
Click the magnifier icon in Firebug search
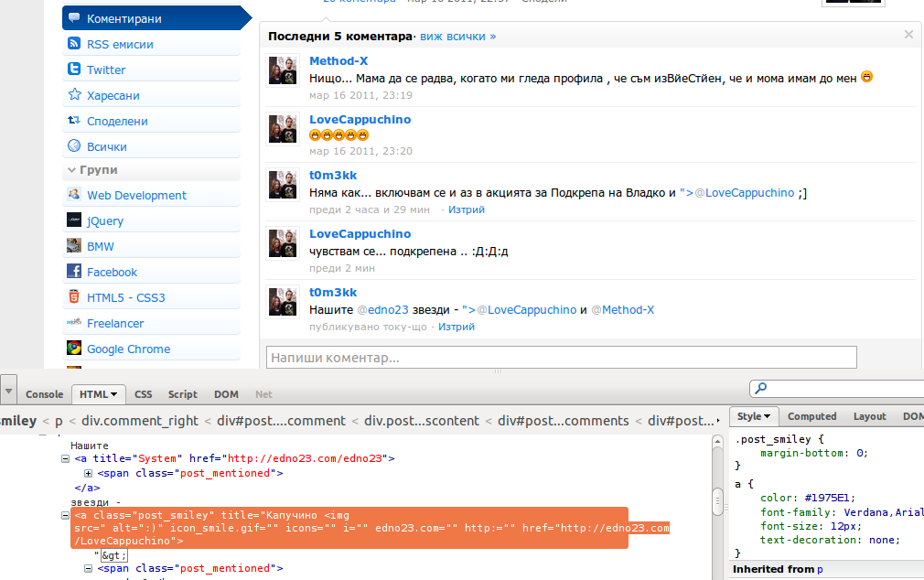(x=761, y=388)
